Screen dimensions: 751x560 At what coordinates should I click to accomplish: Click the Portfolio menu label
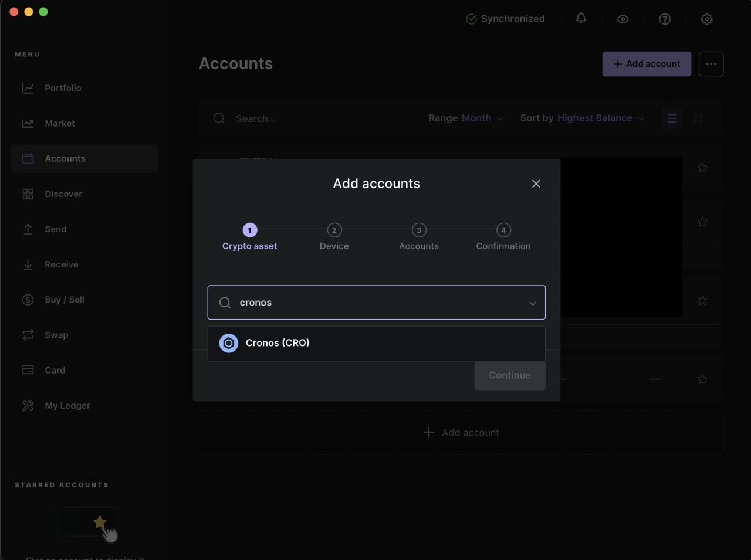pos(63,88)
